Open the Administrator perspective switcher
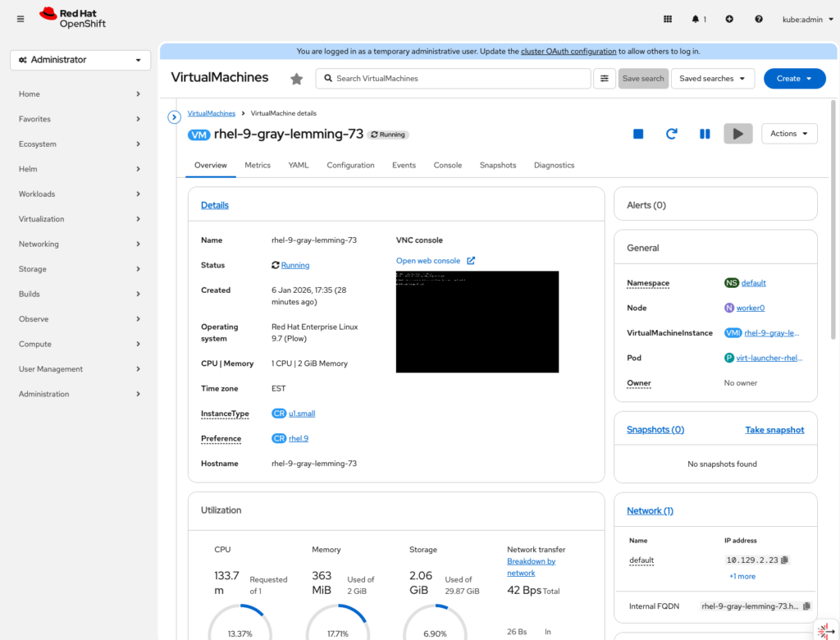The width and height of the screenshot is (840, 640). point(80,60)
